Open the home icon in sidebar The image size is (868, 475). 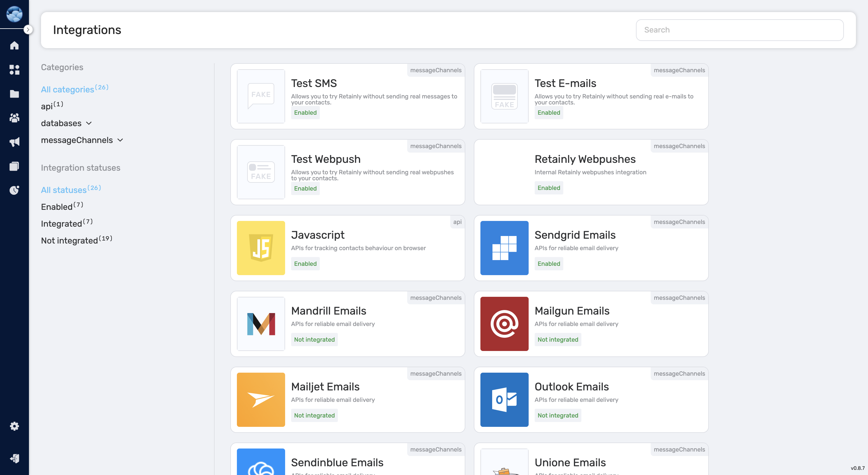coord(14,45)
